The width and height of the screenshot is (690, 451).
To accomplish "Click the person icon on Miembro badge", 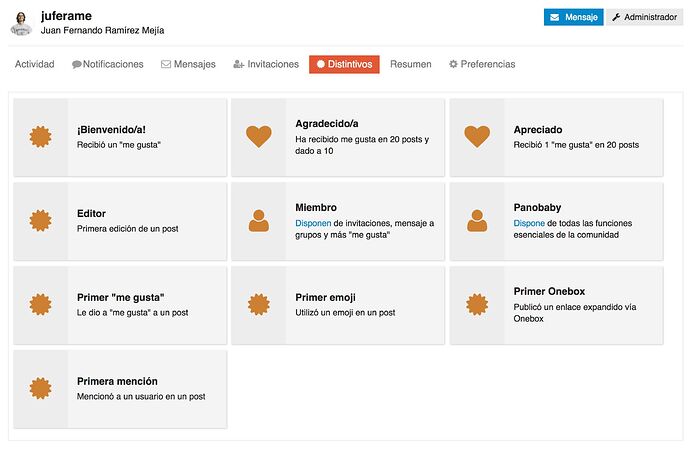I will pyautogui.click(x=259, y=220).
